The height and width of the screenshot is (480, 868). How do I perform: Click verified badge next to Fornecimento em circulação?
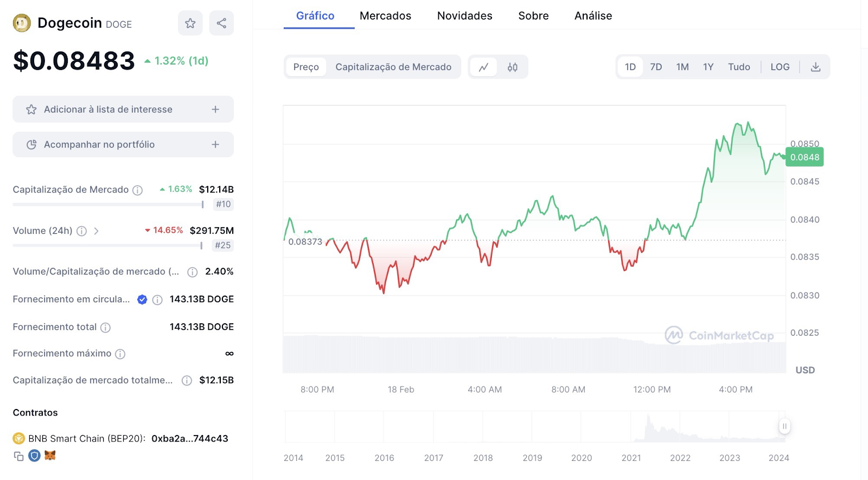pyautogui.click(x=142, y=299)
